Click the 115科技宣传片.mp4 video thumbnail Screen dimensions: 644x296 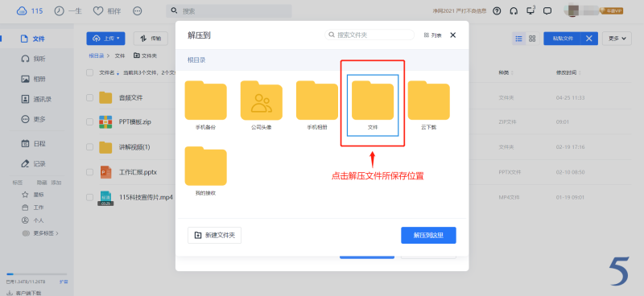[x=105, y=198]
